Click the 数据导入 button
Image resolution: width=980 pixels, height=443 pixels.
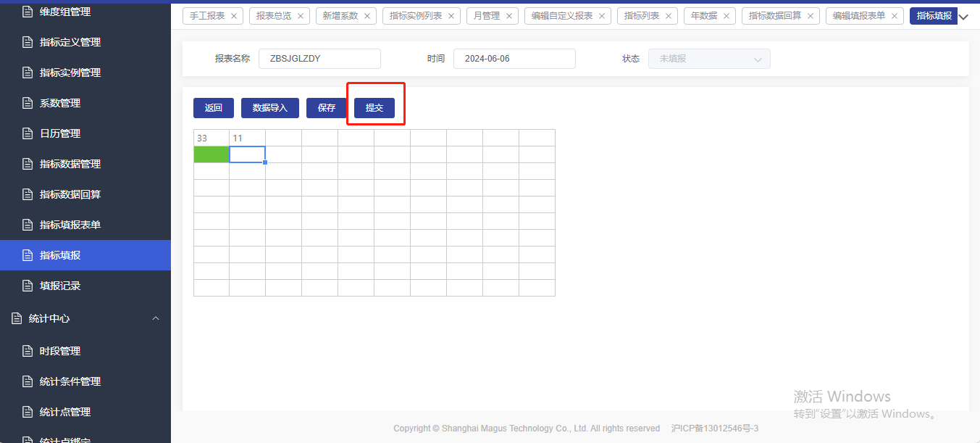(270, 108)
